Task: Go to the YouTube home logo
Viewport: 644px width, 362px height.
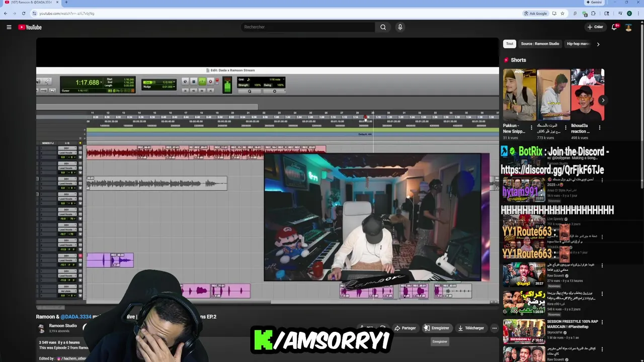Action: [x=30, y=27]
